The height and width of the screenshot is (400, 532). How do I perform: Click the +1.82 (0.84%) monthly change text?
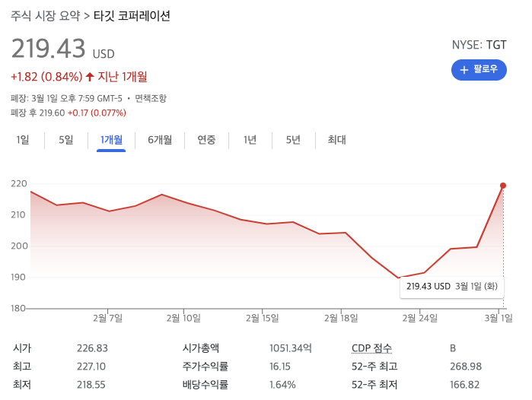46,77
